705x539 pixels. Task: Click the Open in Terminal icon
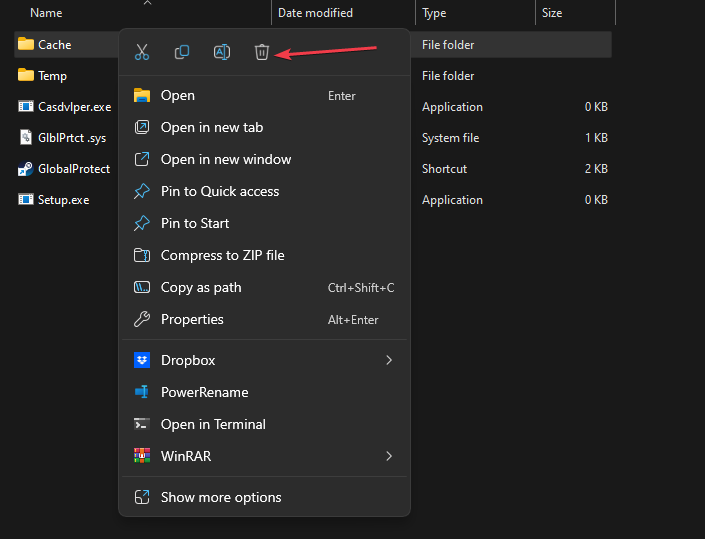pyautogui.click(x=142, y=424)
